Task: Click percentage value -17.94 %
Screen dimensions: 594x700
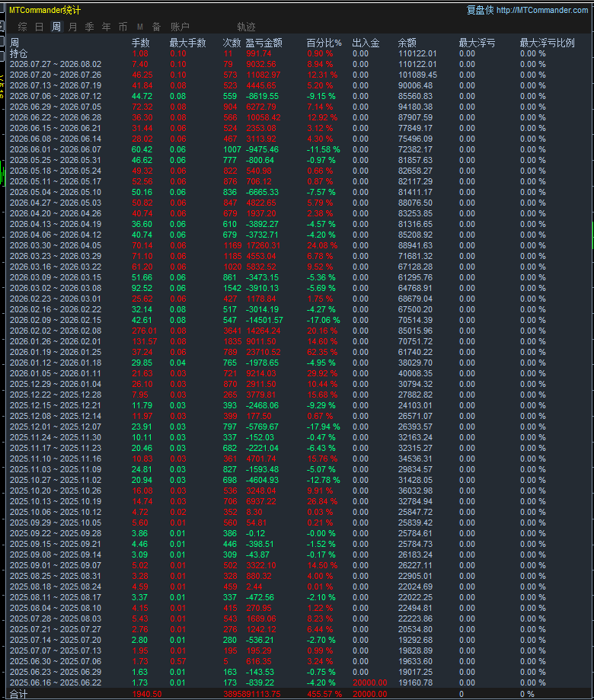Action: [323, 427]
